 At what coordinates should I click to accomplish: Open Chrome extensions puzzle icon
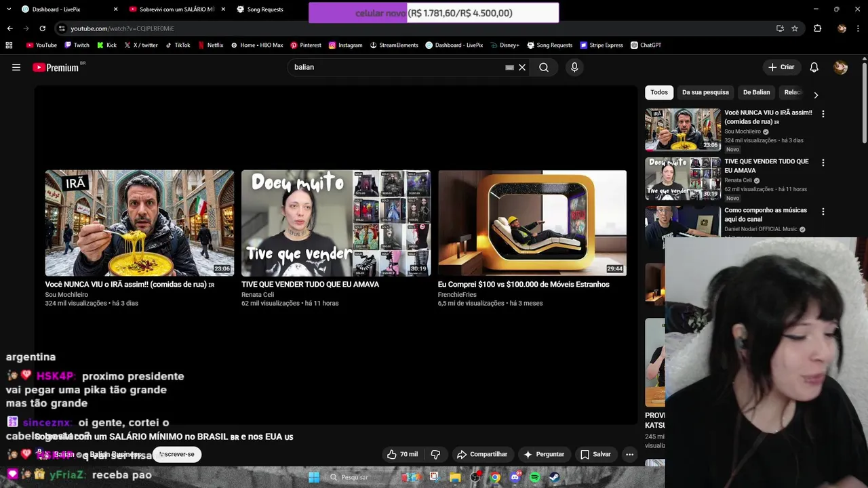tap(817, 28)
